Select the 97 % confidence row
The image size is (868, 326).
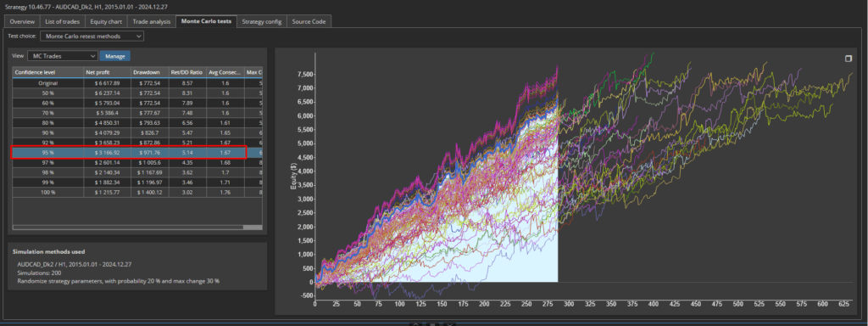137,162
